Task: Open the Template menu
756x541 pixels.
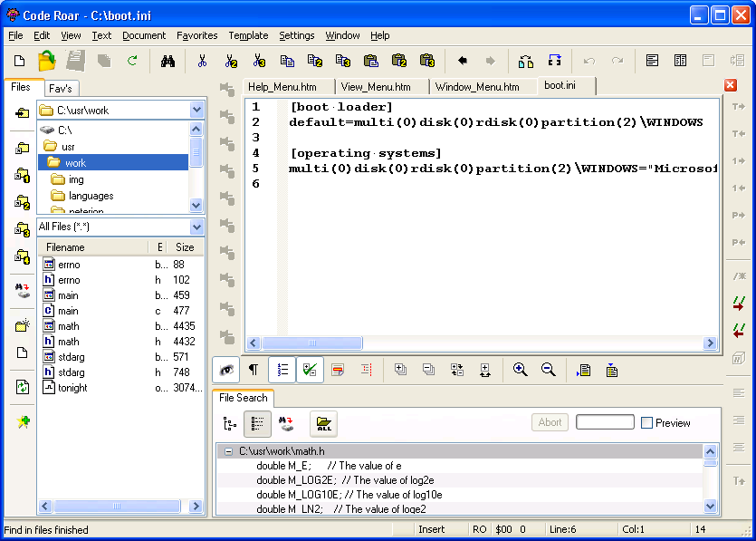Action: [248, 35]
